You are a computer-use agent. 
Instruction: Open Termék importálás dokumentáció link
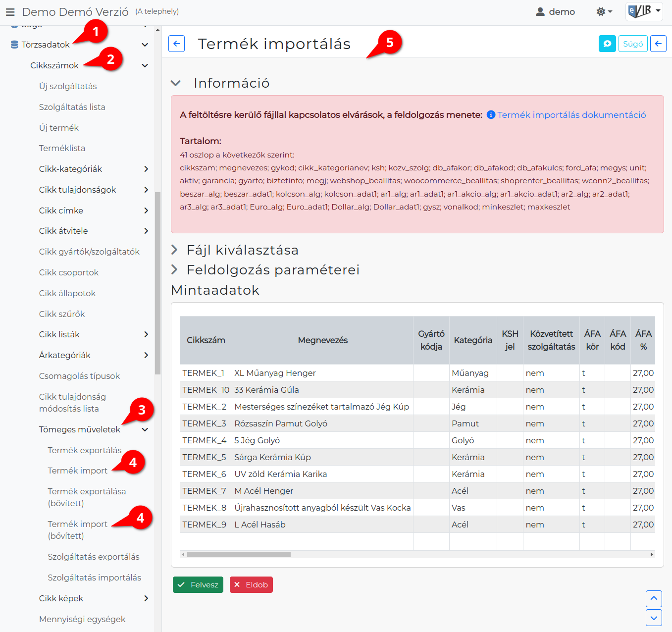tap(571, 115)
